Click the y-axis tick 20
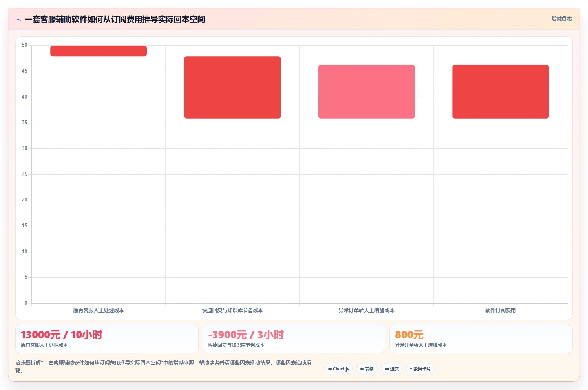 pyautogui.click(x=24, y=200)
